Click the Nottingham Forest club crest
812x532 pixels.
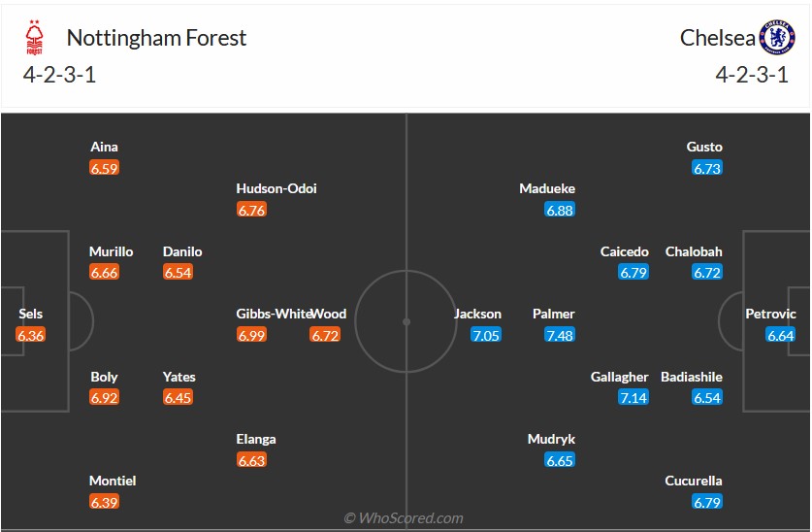click(x=35, y=39)
